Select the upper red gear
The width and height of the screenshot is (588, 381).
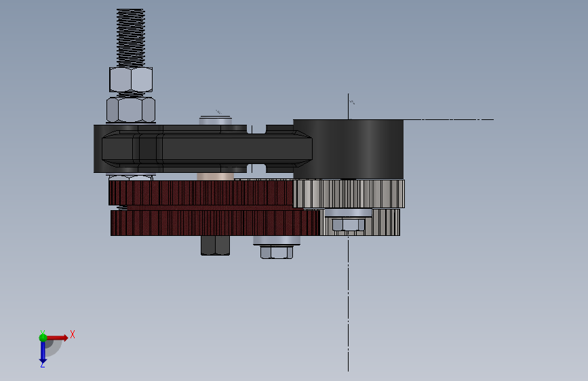[201, 193]
